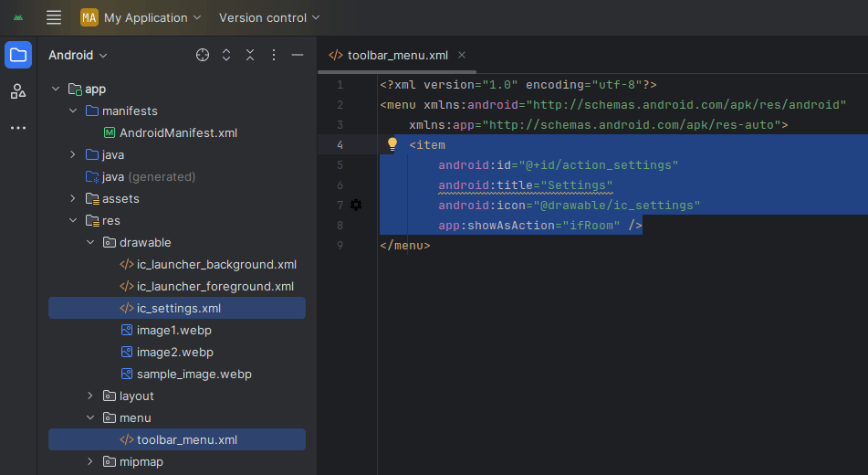Click the closing </menu> tag
868x475 pixels.
click(x=404, y=245)
